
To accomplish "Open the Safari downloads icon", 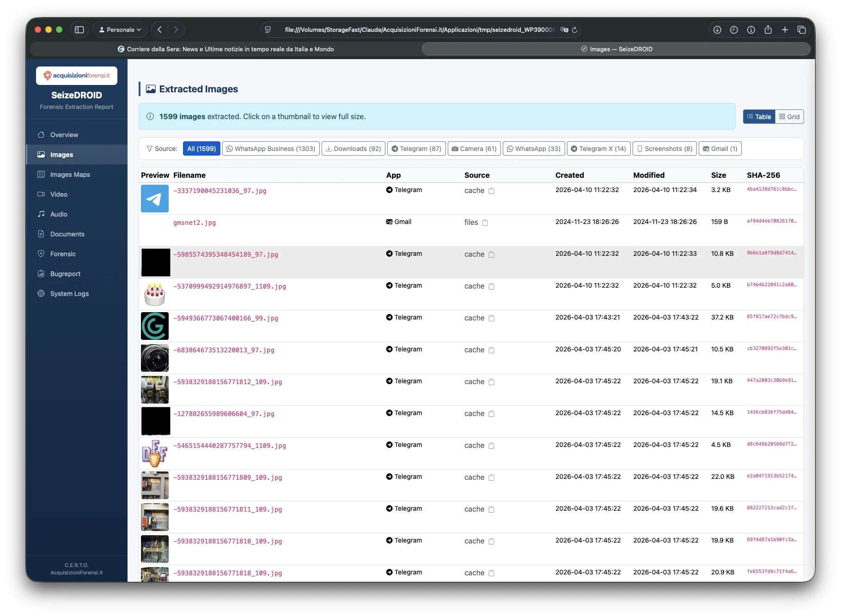I will pyautogui.click(x=717, y=30).
